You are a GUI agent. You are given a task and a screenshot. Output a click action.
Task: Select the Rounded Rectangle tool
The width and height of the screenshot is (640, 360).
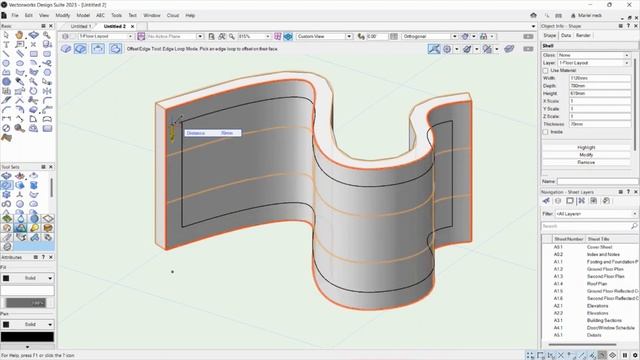(47, 54)
